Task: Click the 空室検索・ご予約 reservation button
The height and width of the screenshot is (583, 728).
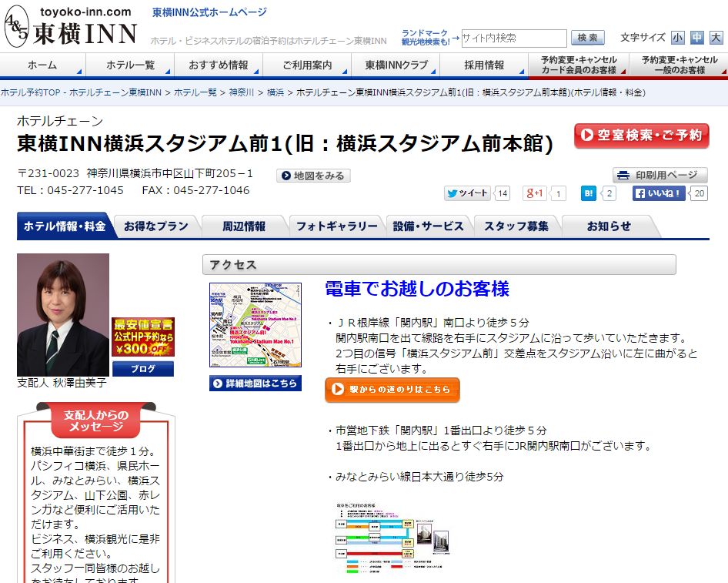Action: pyautogui.click(x=641, y=136)
